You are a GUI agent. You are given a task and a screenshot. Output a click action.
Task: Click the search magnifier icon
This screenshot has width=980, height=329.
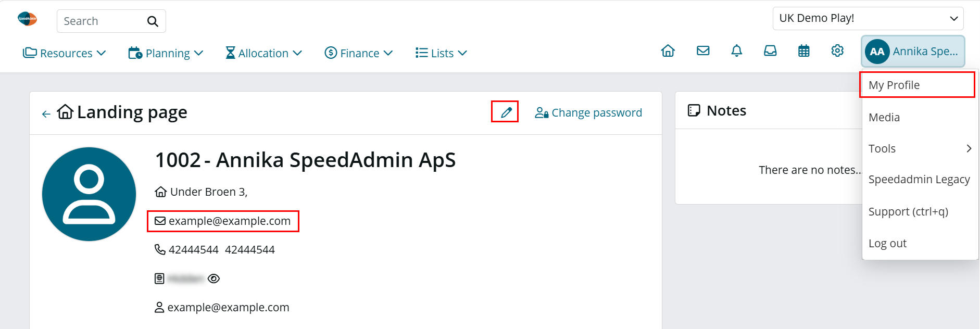pyautogui.click(x=153, y=21)
